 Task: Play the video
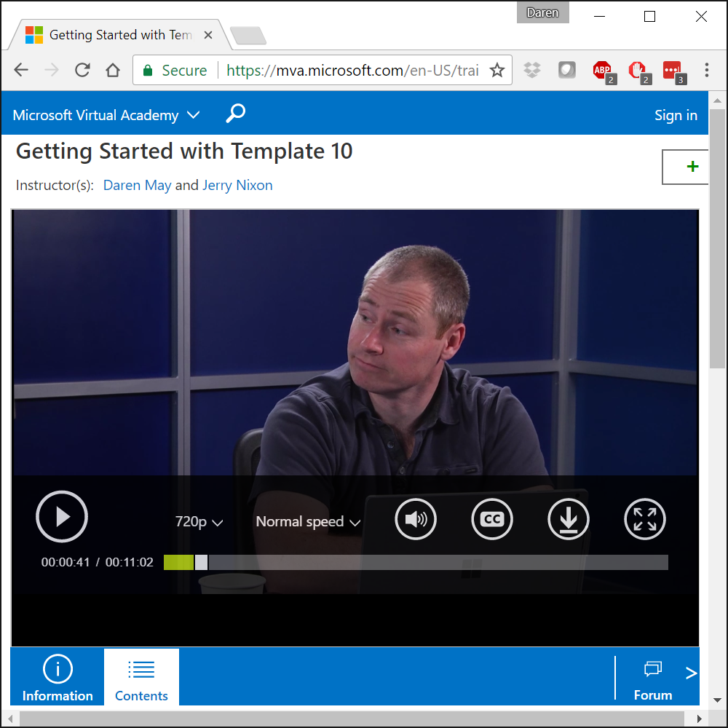[x=62, y=516]
